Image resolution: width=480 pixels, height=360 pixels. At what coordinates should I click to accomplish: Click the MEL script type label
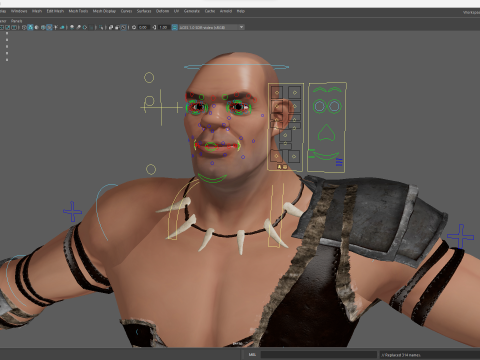[252, 355]
